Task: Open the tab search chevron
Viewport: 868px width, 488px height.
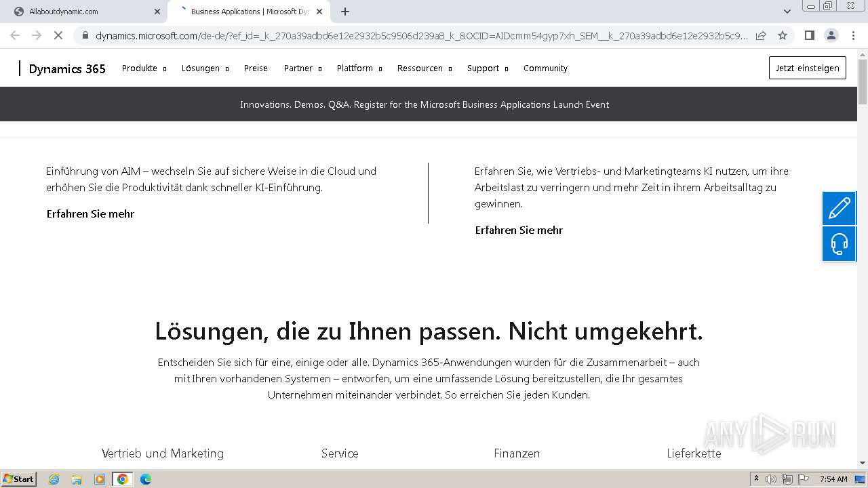Action: (787, 12)
